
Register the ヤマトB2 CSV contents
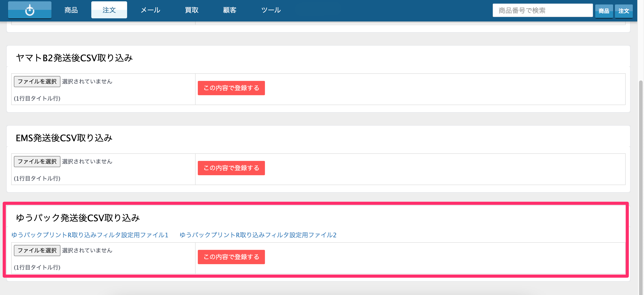point(231,88)
